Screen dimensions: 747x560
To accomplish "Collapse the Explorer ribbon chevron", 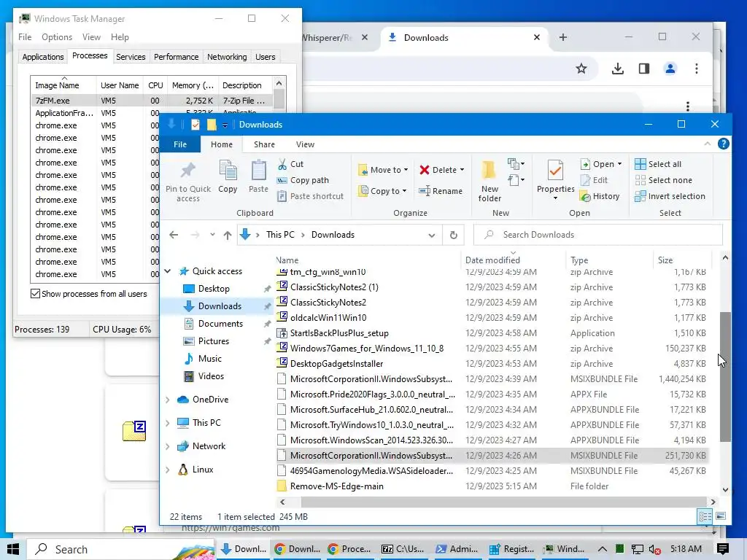I will click(707, 144).
